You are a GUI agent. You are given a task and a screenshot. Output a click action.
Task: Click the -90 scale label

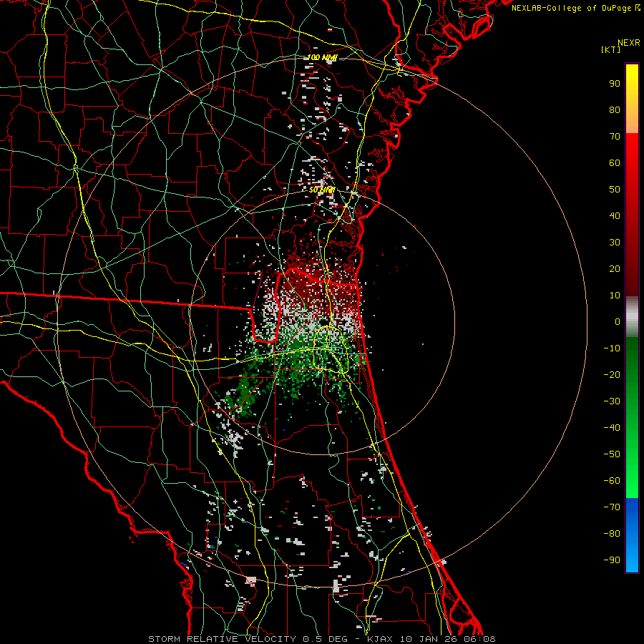pos(612,560)
